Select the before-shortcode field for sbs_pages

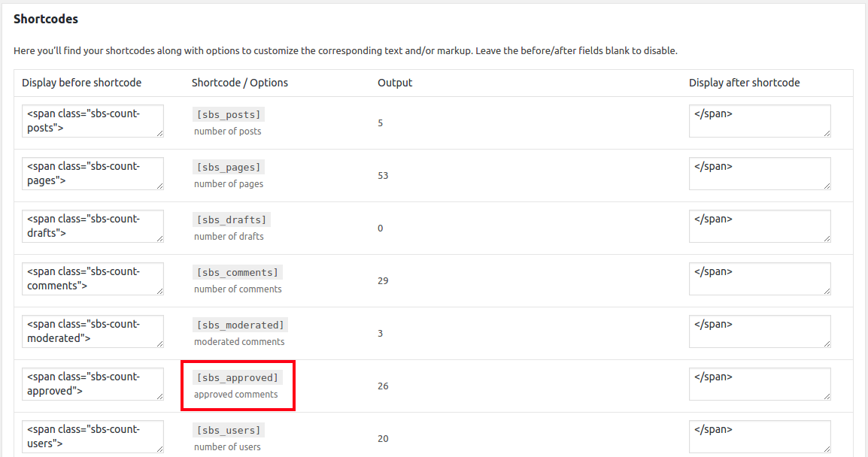pos(93,174)
